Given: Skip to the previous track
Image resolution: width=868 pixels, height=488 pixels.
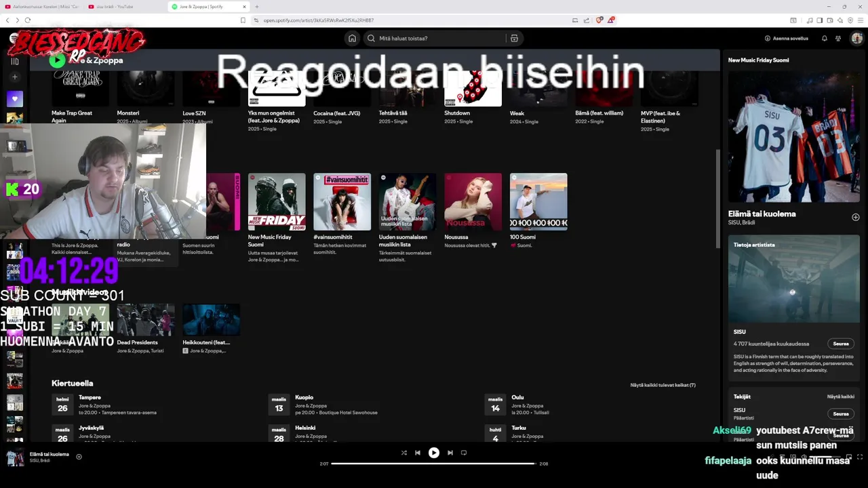Looking at the screenshot, I should pos(418,453).
